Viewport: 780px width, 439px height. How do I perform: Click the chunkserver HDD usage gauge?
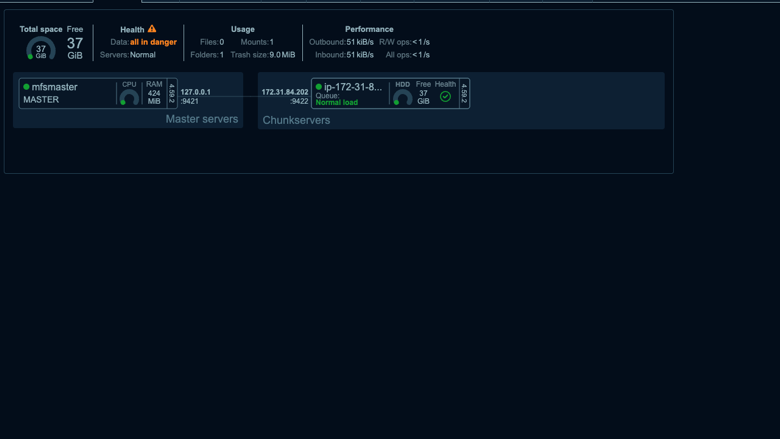tap(402, 97)
